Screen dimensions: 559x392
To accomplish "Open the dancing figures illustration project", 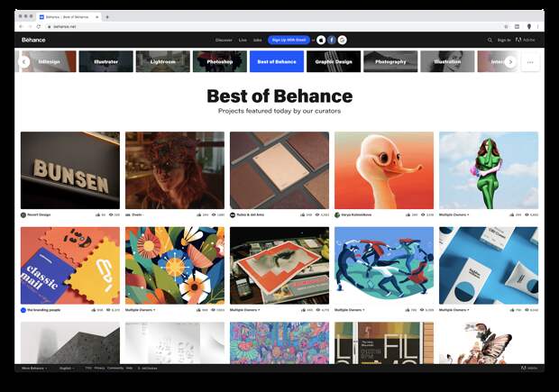I will (x=384, y=266).
